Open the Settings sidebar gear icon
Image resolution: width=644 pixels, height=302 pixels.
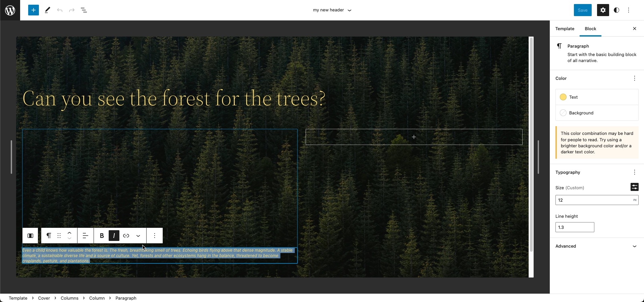coord(603,10)
